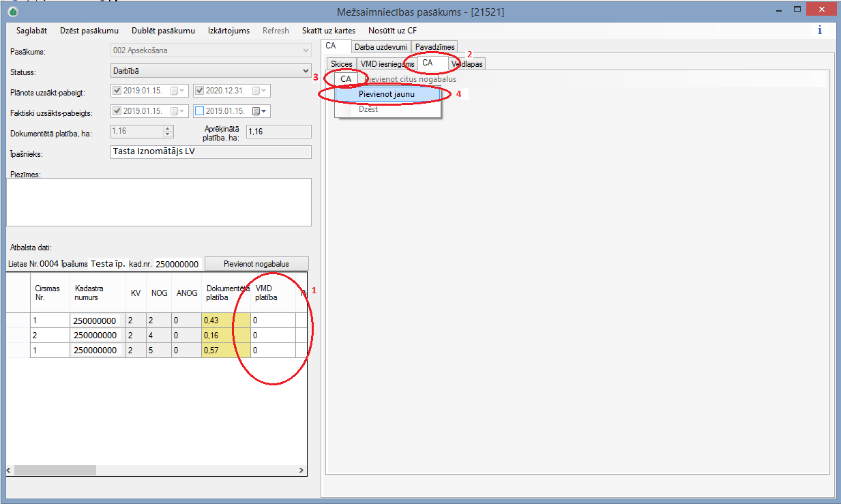This screenshot has width=841, height=504.
Task: Click scroll-right arrow of the table scrollbar
Action: 301,471
